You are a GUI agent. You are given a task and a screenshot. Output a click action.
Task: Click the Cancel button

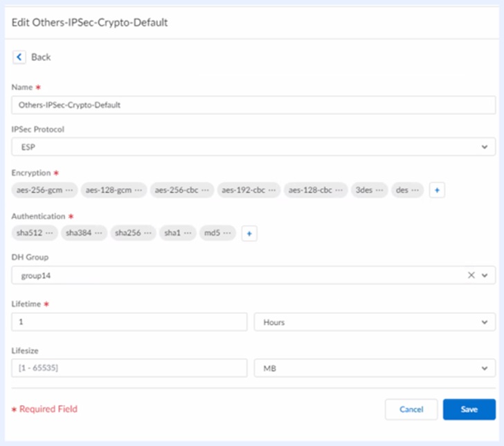pos(411,409)
